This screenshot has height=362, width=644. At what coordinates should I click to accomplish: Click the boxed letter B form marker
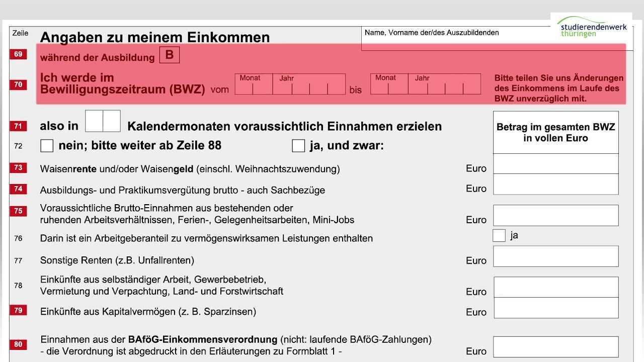[169, 55]
